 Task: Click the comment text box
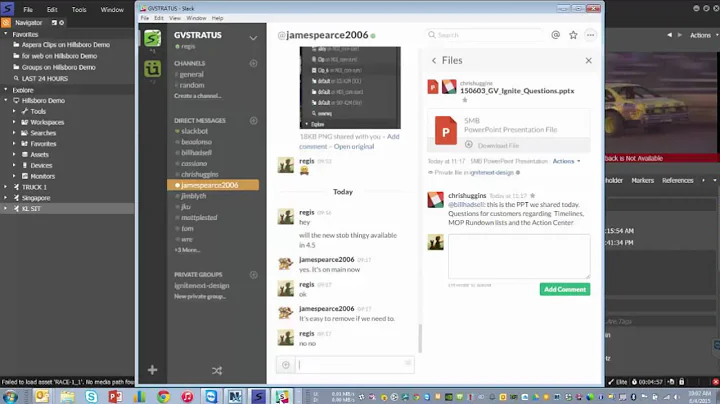click(x=519, y=256)
